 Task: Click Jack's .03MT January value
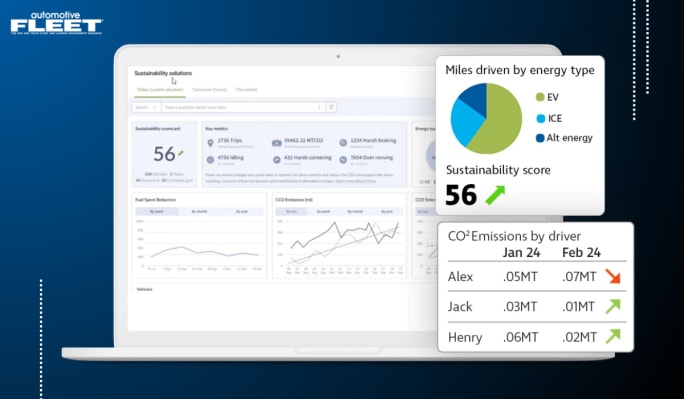tap(520, 307)
